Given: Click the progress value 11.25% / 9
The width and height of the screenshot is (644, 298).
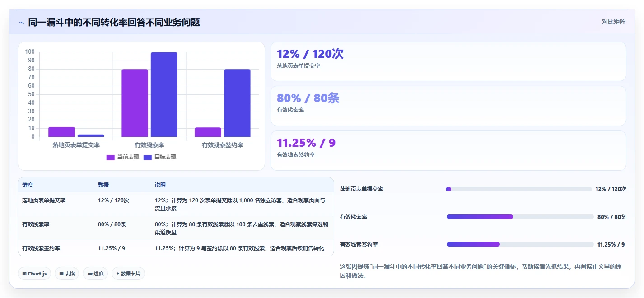Looking at the screenshot, I should [x=611, y=245].
